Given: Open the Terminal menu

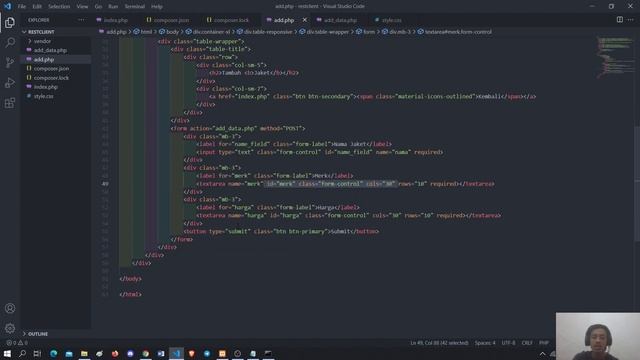Looking at the screenshot, I should pyautogui.click(x=134, y=7).
